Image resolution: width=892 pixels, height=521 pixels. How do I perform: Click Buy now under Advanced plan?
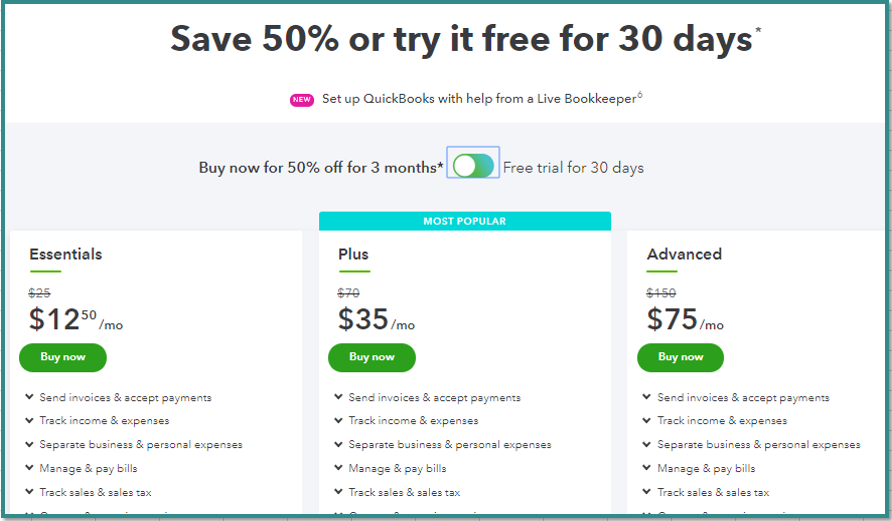pyautogui.click(x=681, y=357)
